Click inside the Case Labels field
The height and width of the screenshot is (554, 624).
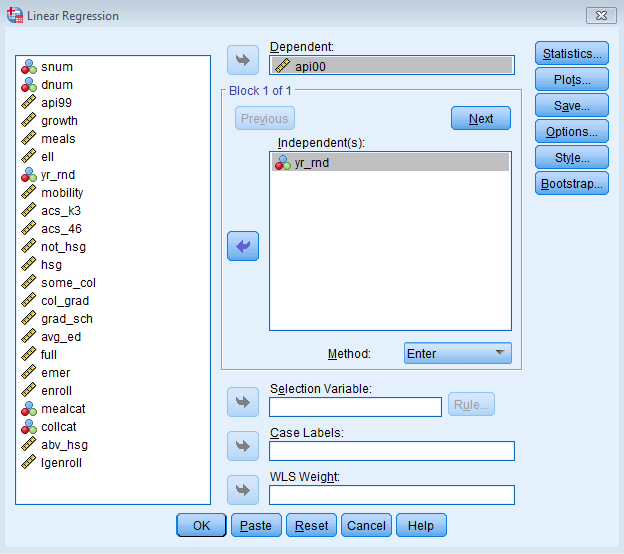point(392,451)
